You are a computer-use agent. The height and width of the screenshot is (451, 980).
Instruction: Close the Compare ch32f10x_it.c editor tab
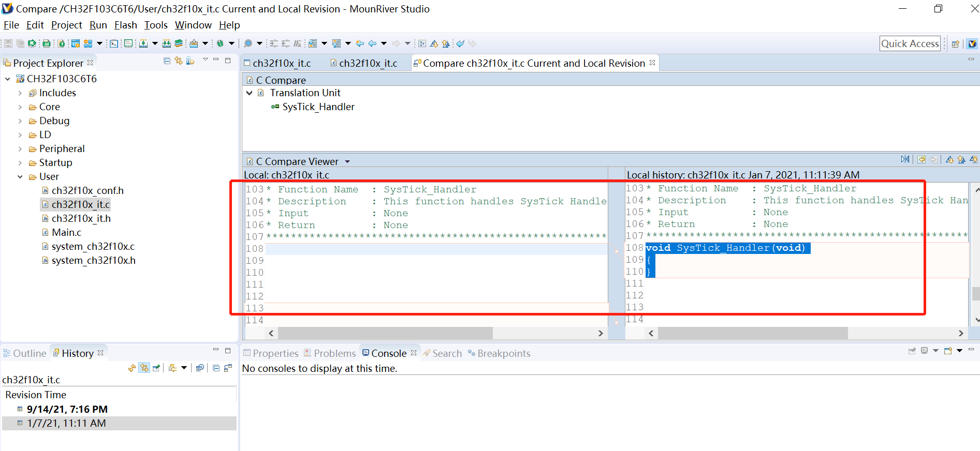pos(652,63)
